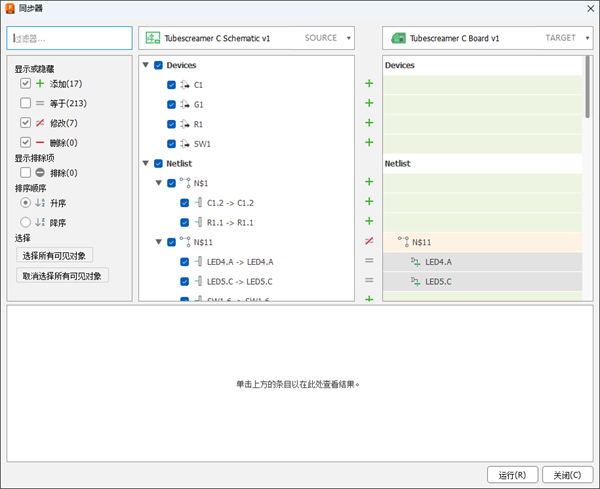Click 选择所有可见对象 button

pyautogui.click(x=54, y=255)
